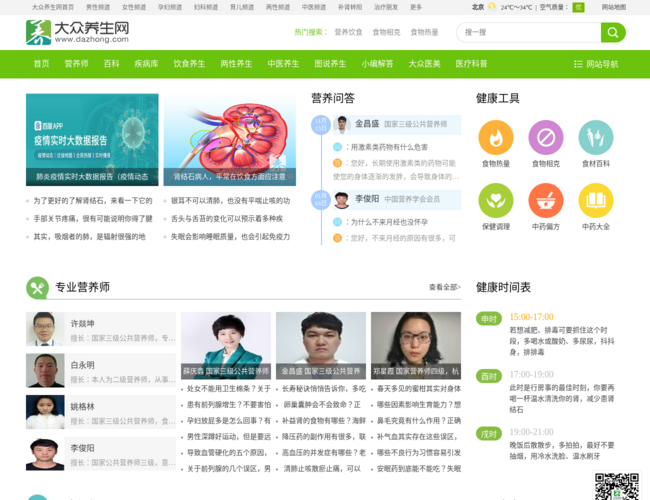Click 李俊阳's avatar in 营养问答

click(342, 199)
